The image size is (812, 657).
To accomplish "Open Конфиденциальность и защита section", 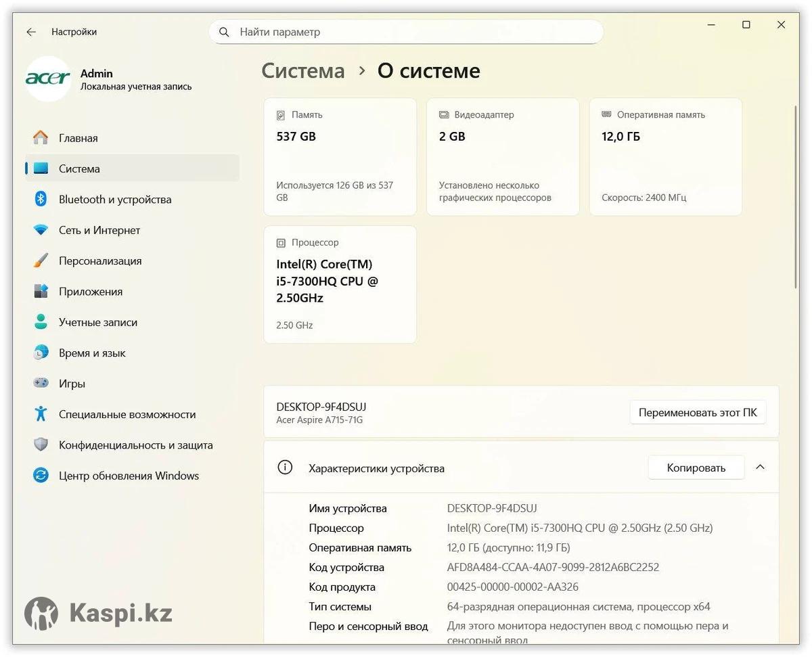I will [135, 445].
